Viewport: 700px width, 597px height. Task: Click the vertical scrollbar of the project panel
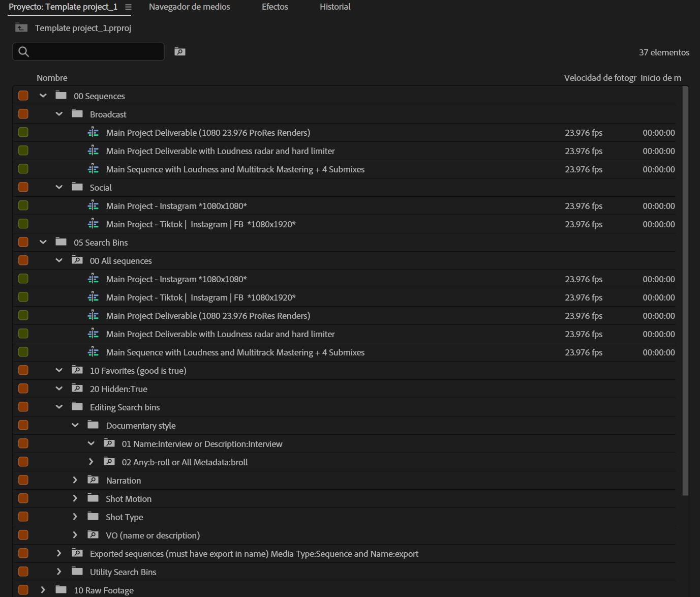click(685, 291)
